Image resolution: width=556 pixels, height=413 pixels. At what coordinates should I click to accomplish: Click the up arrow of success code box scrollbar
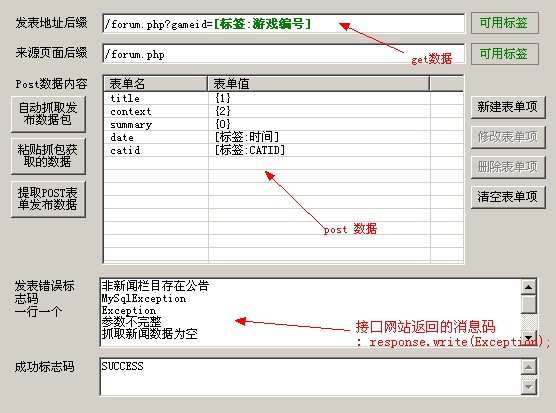pos(528,367)
